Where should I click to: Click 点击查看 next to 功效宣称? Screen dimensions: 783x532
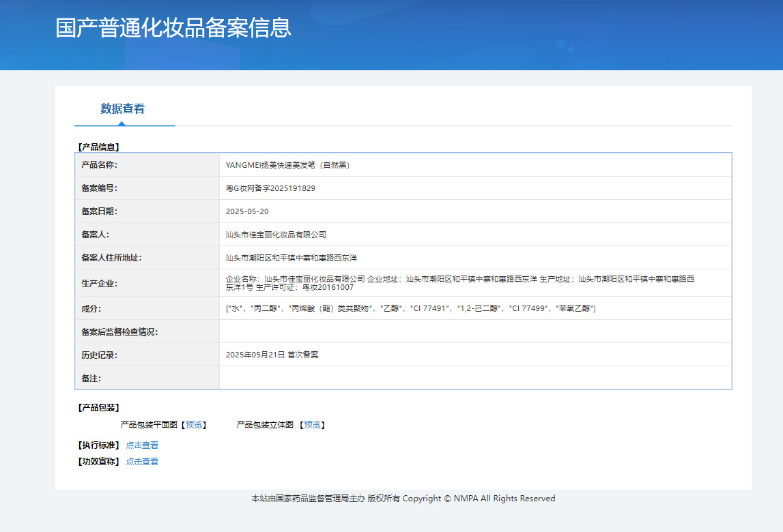142,462
